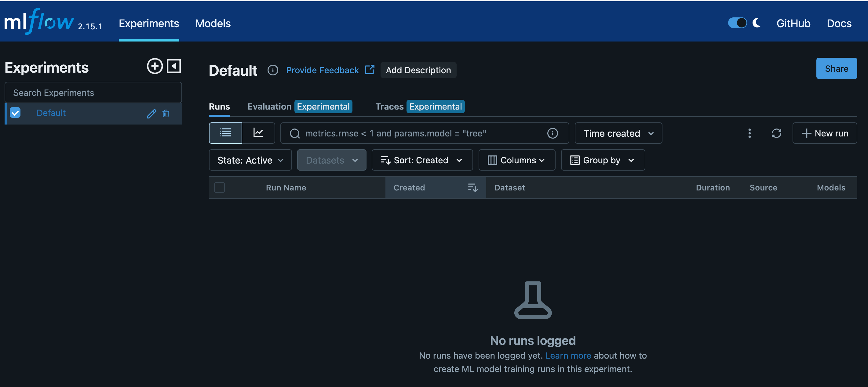Expand the State: Active dropdown
Screen dimensions: 868x387
pyautogui.click(x=250, y=160)
